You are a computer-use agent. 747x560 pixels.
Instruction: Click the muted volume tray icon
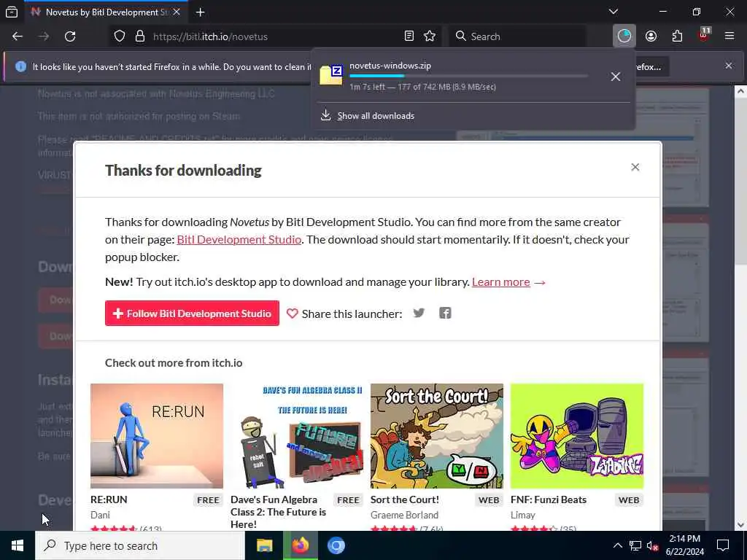coord(653,545)
